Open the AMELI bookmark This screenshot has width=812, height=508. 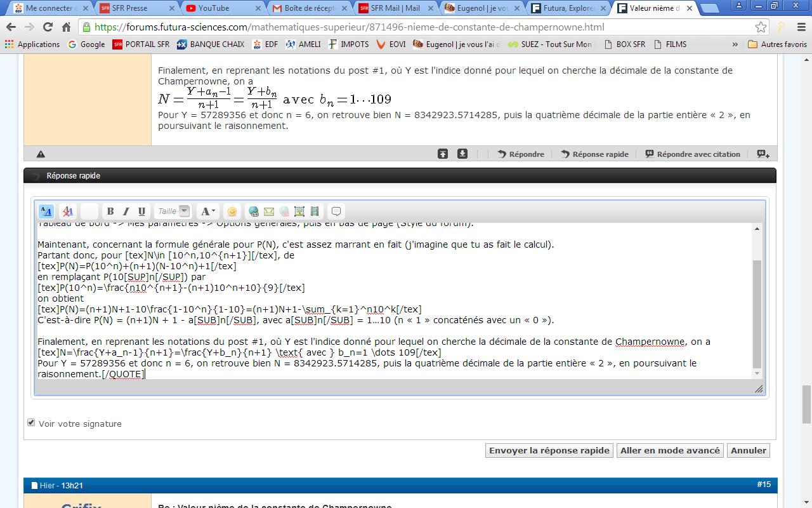click(x=303, y=44)
